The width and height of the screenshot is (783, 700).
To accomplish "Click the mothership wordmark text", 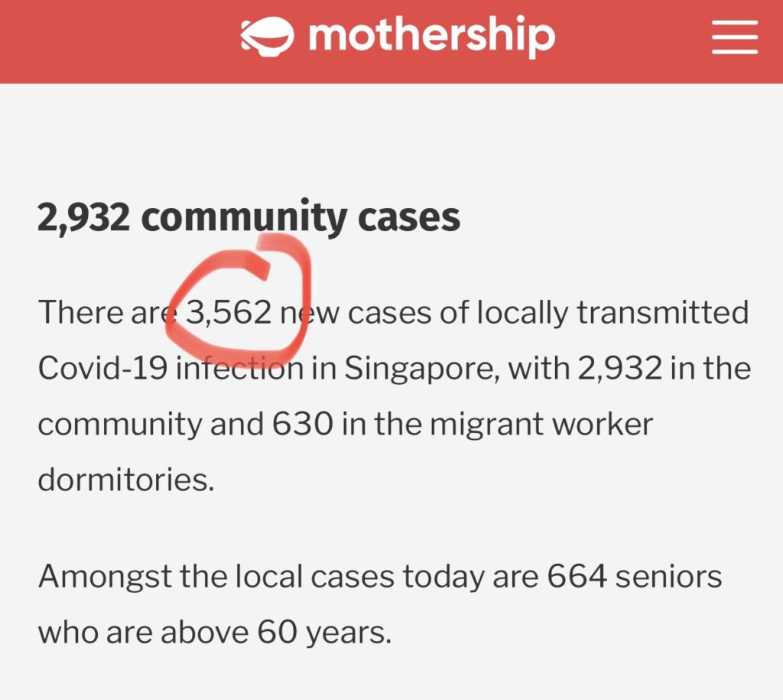I will click(x=432, y=35).
